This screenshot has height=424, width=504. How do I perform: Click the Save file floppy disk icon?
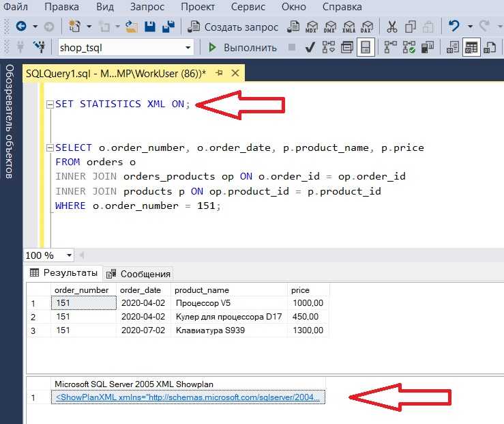click(149, 27)
